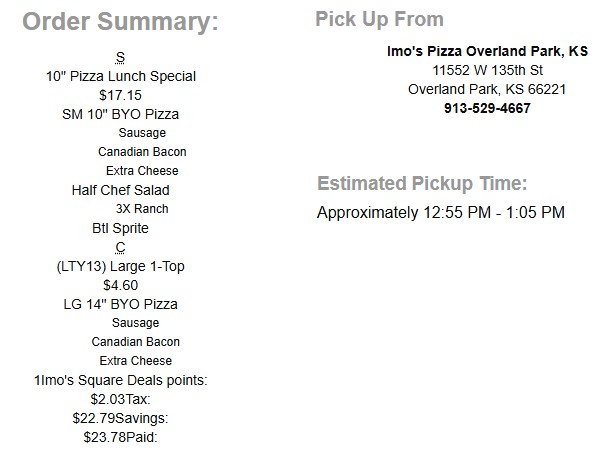Click the Order Summary heading
Screen dimensions: 608x455
point(120,23)
